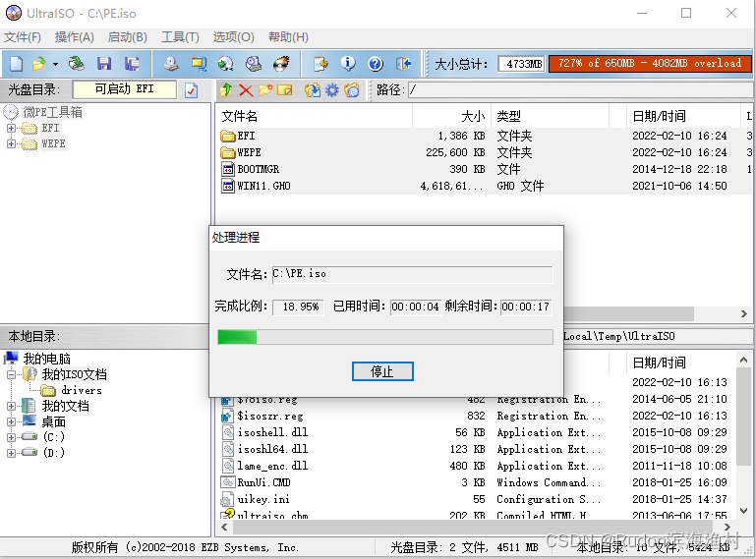Click the Mount to virtual drive icon
This screenshot has width=756, height=559.
[254, 64]
